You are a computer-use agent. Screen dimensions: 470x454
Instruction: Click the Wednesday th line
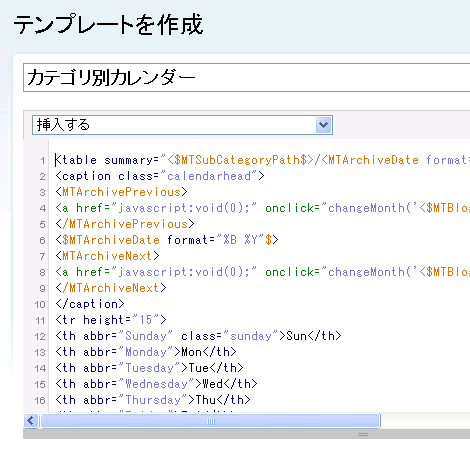pyautogui.click(x=156, y=384)
